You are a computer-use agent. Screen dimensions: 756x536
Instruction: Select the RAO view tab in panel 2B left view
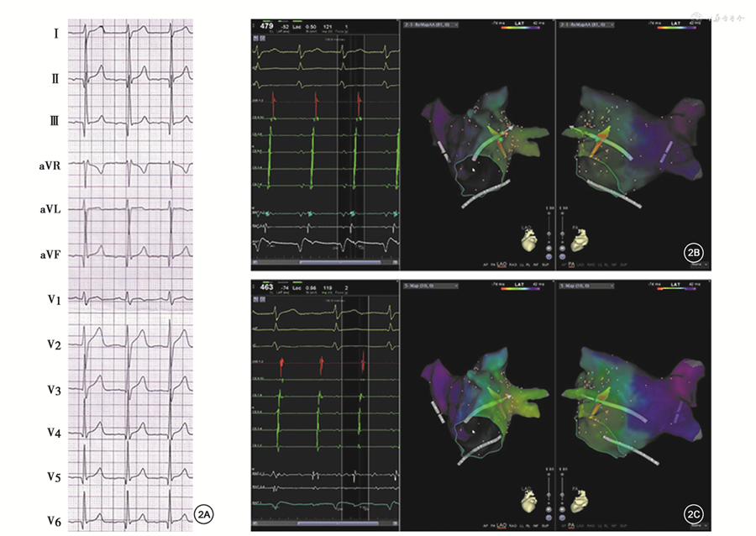tap(514, 265)
